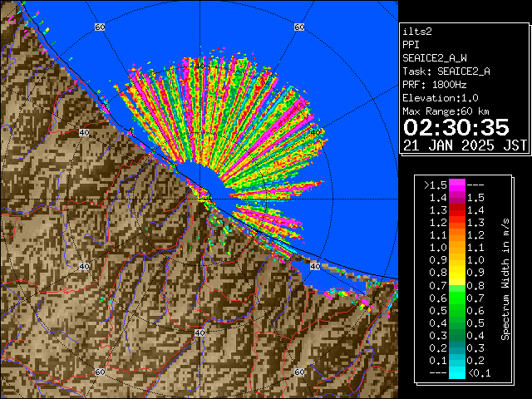The height and width of the screenshot is (399, 532).
Task: Click the yellow 0.8–0.9 legend band
Action: pos(457,273)
